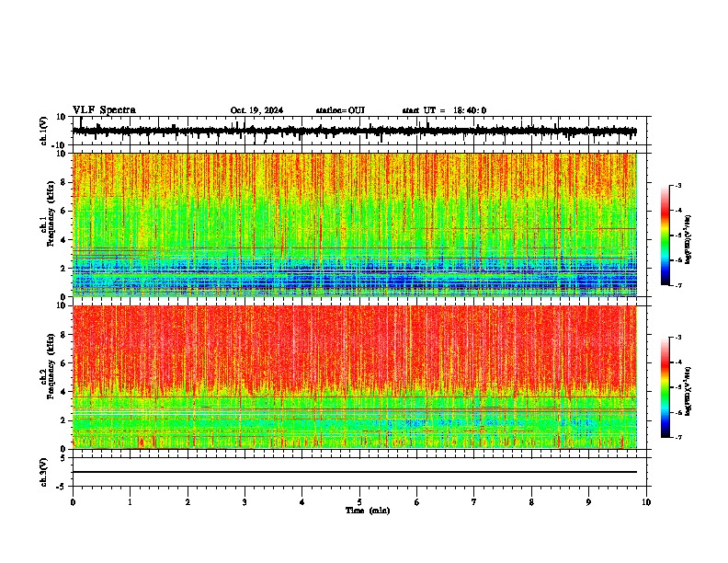Click the "-3" label on ch.1 color bar

[678, 185]
